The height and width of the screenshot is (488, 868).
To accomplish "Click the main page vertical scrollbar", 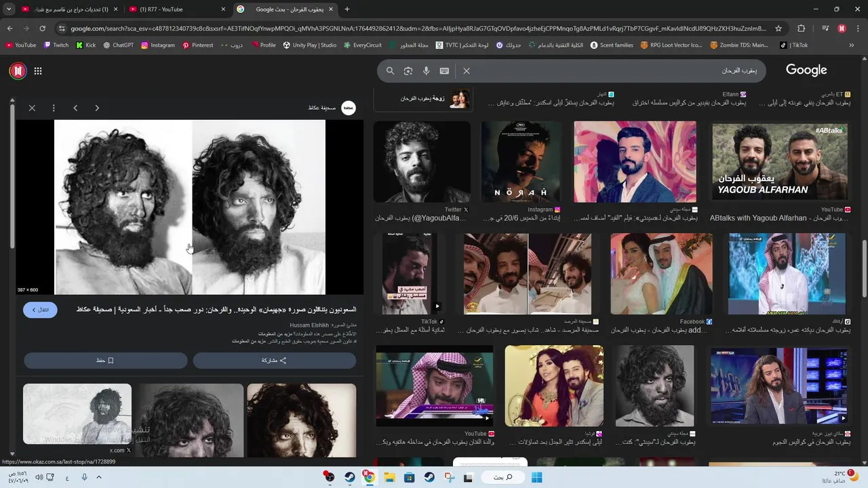I will (x=864, y=268).
